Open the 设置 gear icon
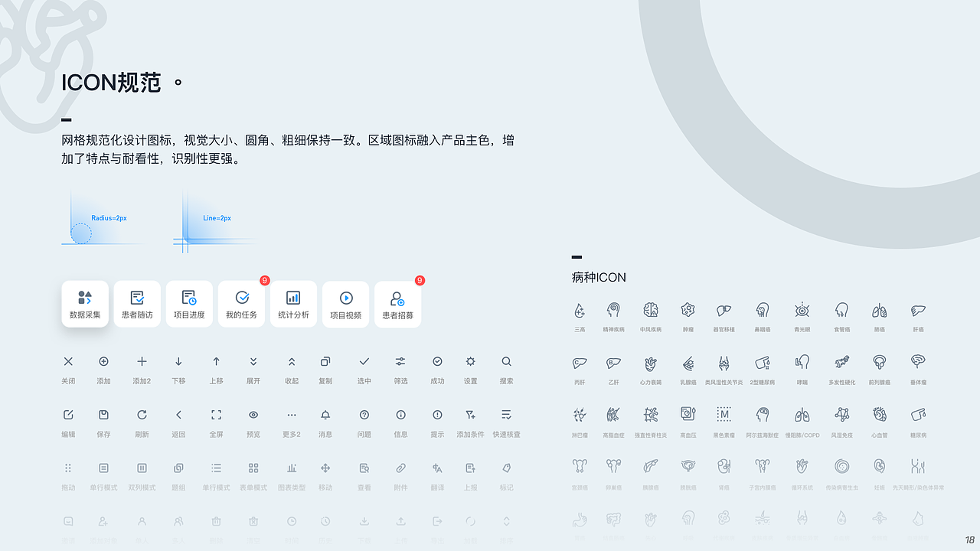Viewport: 980px width, 551px height. (x=470, y=361)
